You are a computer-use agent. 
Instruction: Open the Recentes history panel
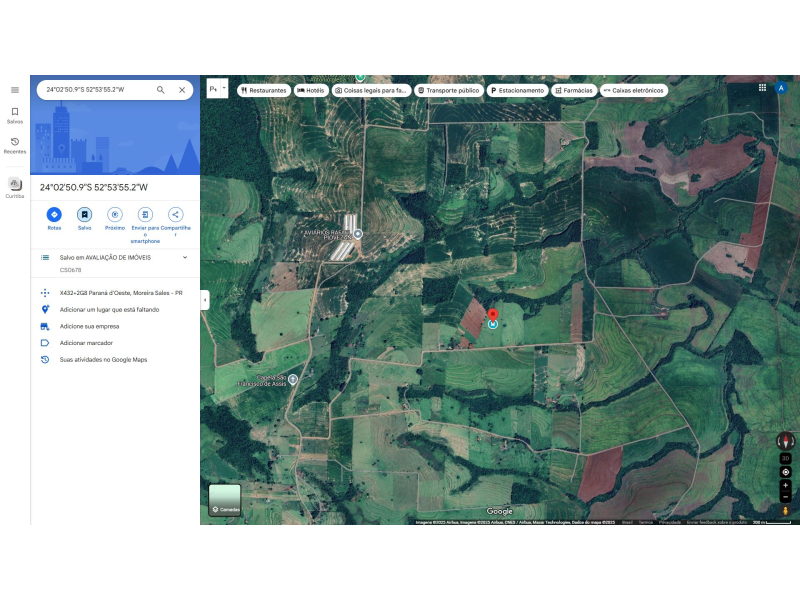click(x=15, y=145)
